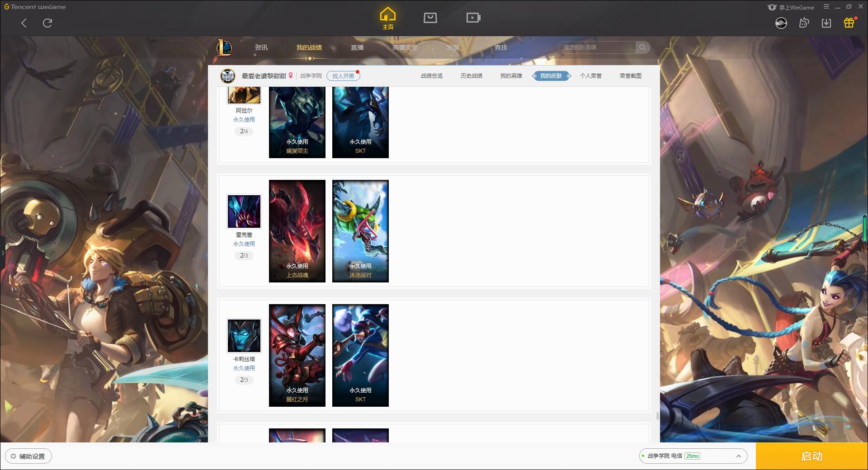Open the 战绩总览 sub-tab
The height and width of the screenshot is (470, 868).
432,76
